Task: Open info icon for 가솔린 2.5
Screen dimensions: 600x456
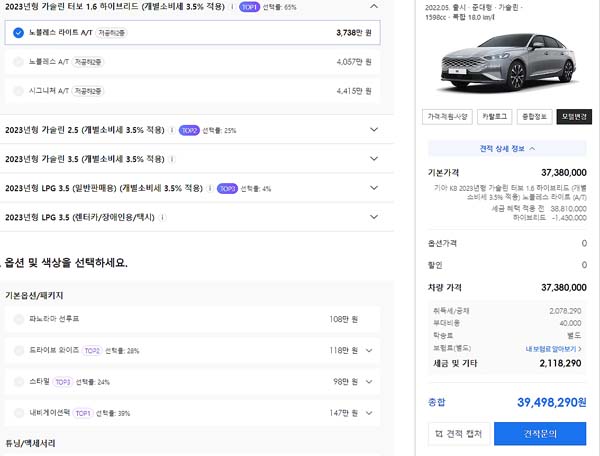Action: coord(172,130)
